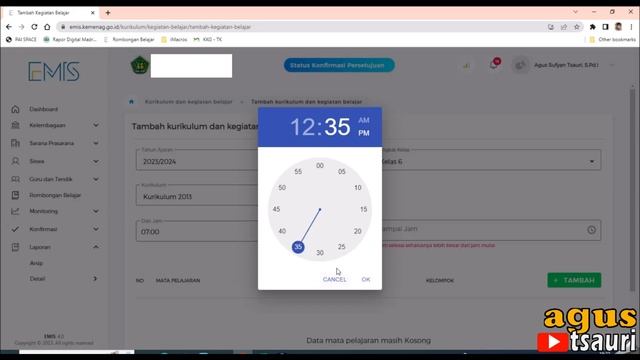640x360 pixels.
Task: Reload the page with the refresh icon
Action: (34, 27)
